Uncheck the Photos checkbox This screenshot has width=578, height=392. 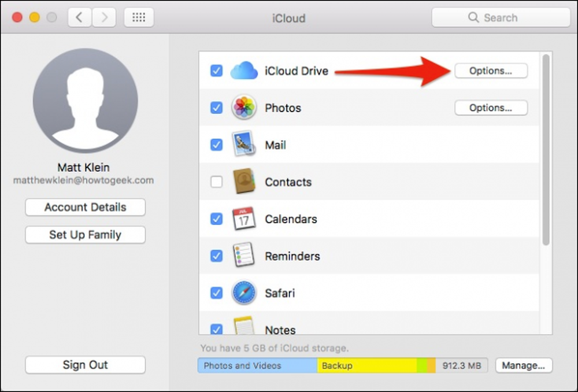(216, 108)
